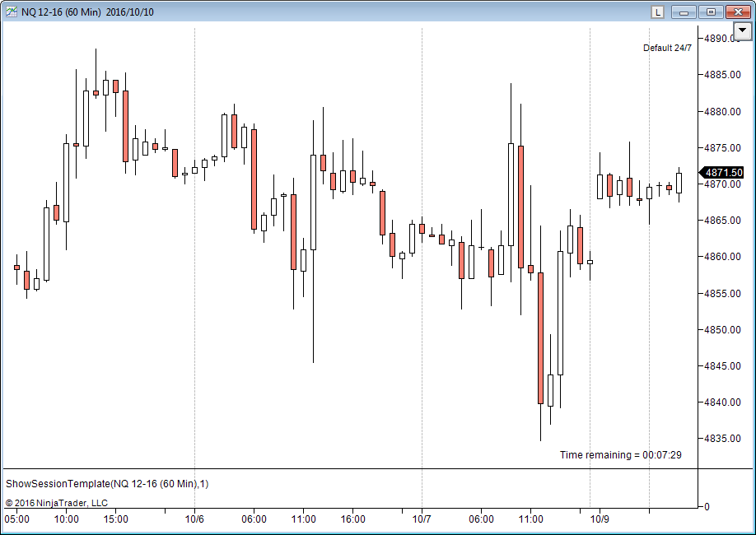Click the L link button in title bar
Viewport: 756px width, 535px height.
[658, 12]
